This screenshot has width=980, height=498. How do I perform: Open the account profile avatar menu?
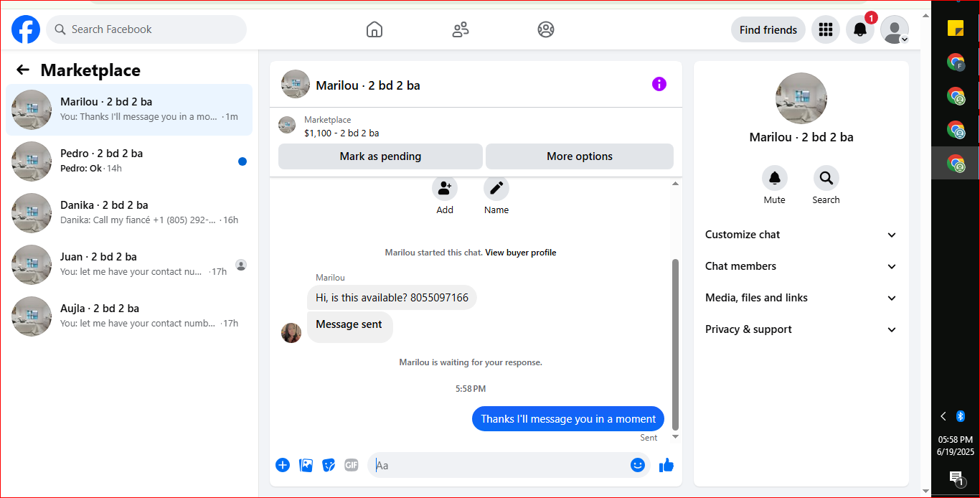(895, 29)
